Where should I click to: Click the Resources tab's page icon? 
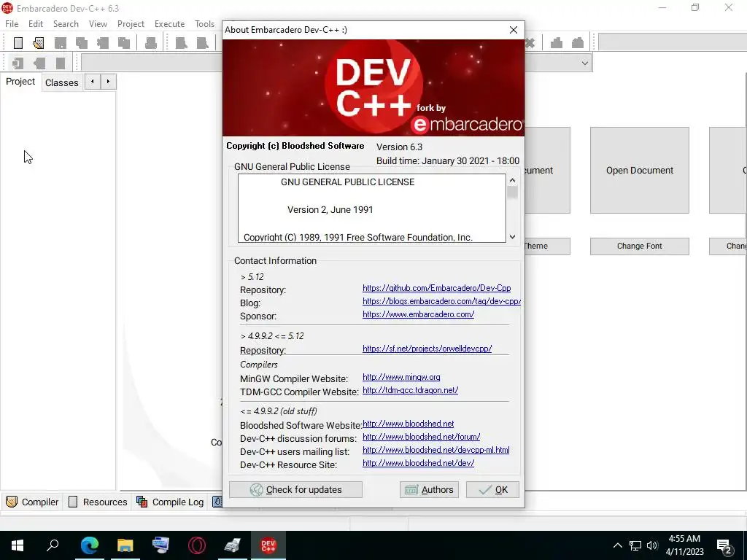click(73, 502)
